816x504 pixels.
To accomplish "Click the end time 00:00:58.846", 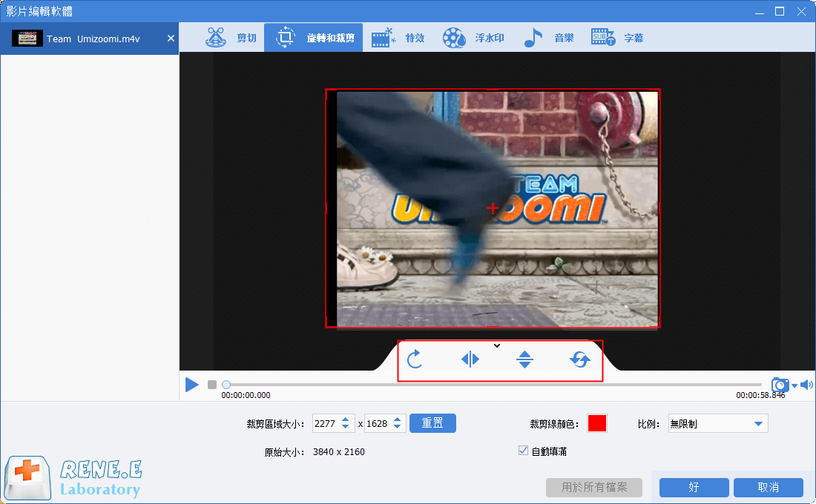I will pyautogui.click(x=760, y=395).
